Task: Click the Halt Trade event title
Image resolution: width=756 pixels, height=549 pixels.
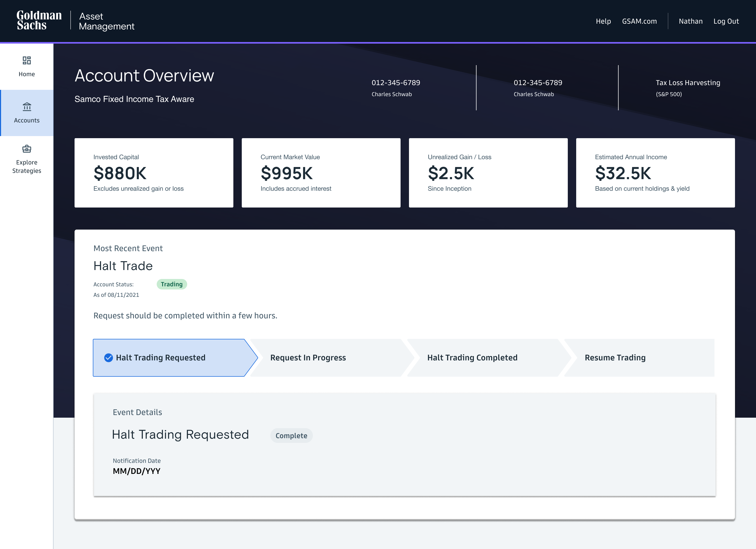Action: coord(123,266)
